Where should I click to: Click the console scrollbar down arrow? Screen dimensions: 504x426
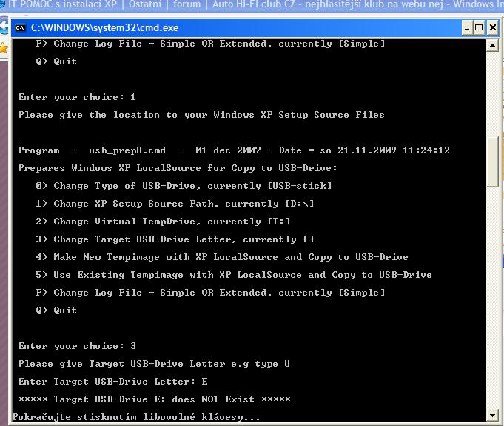pos(493,416)
